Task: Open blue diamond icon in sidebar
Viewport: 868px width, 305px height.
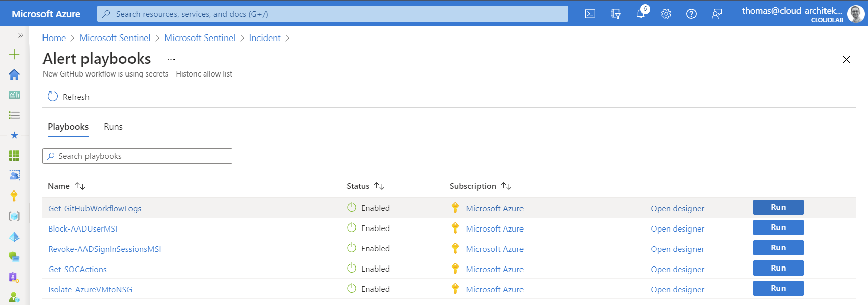Action: pos(14,237)
